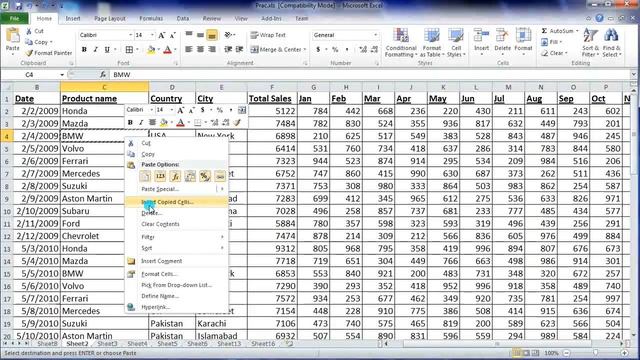
Task: Click the cell Borders icon in ribbon
Action: pos(129,50)
